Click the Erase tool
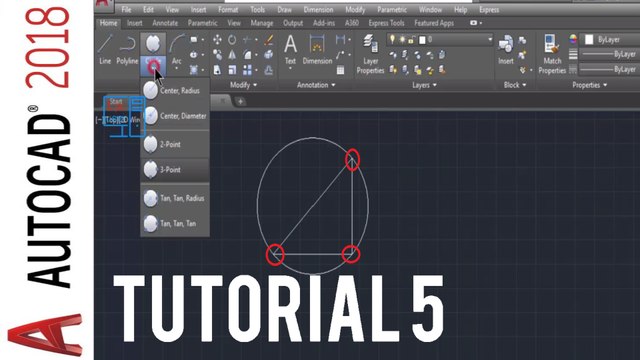The height and width of the screenshot is (360, 640). (x=268, y=40)
